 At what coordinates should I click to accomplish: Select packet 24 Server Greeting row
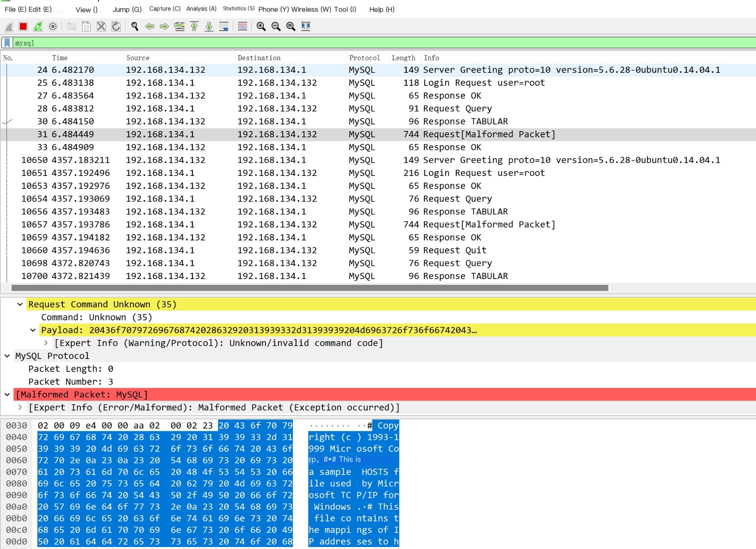(x=378, y=70)
